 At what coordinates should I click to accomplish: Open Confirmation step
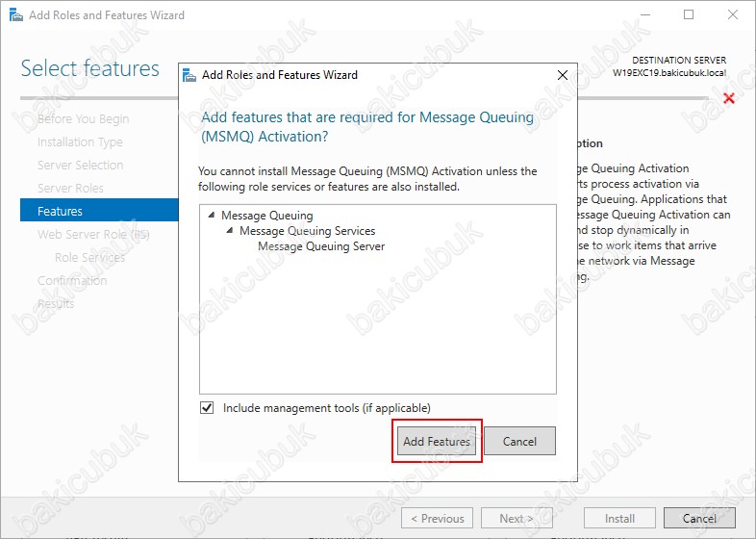[x=72, y=281]
